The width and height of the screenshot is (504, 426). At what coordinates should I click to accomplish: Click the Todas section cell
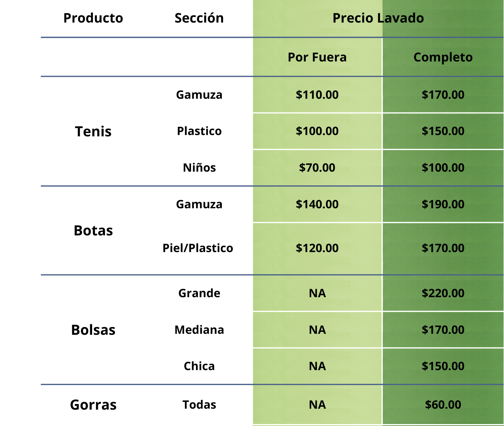tap(199, 405)
